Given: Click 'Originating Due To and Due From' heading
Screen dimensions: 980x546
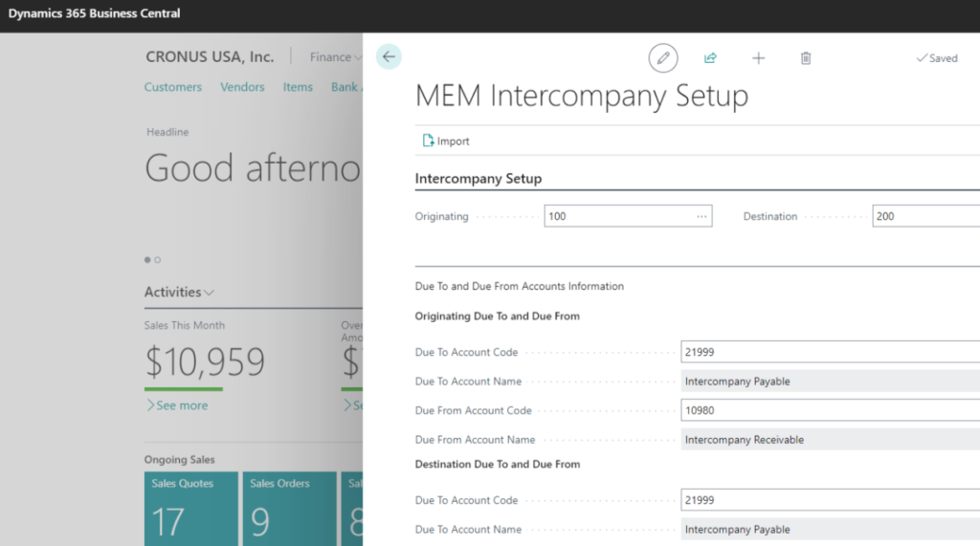Looking at the screenshot, I should [x=498, y=317].
